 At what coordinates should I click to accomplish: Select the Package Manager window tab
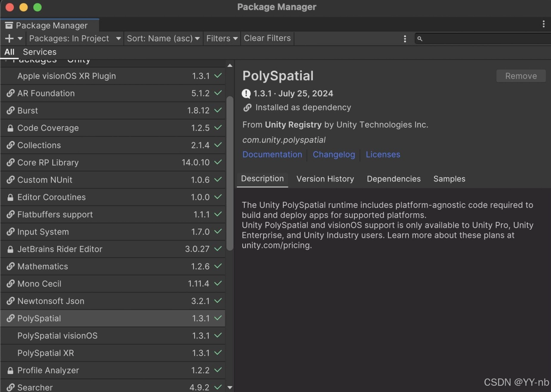pos(50,25)
